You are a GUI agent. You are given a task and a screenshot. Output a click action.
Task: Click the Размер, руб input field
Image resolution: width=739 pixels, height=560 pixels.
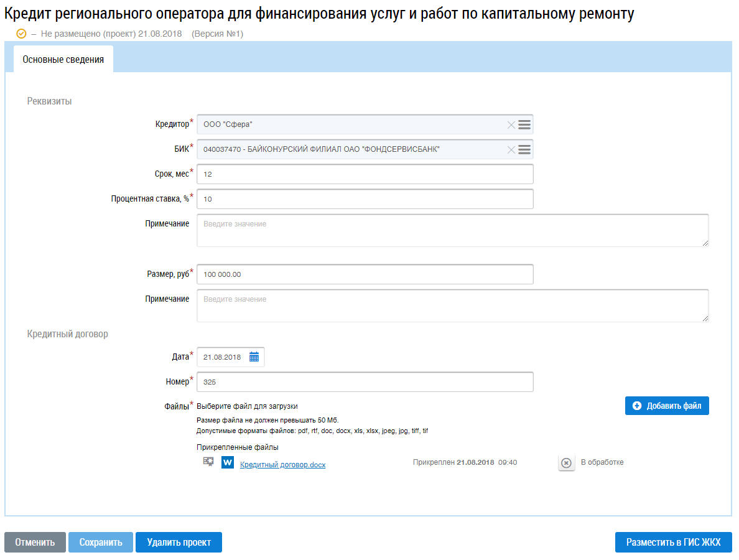point(365,274)
